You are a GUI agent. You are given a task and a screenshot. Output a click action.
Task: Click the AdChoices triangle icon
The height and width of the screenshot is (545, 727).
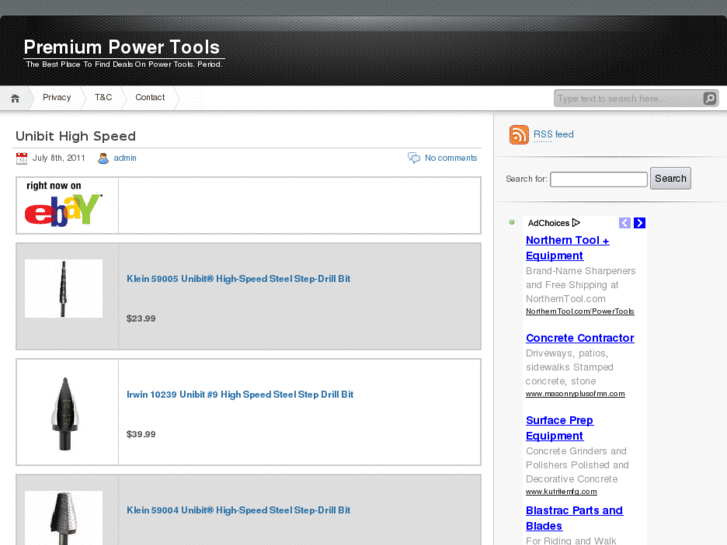pos(576,223)
